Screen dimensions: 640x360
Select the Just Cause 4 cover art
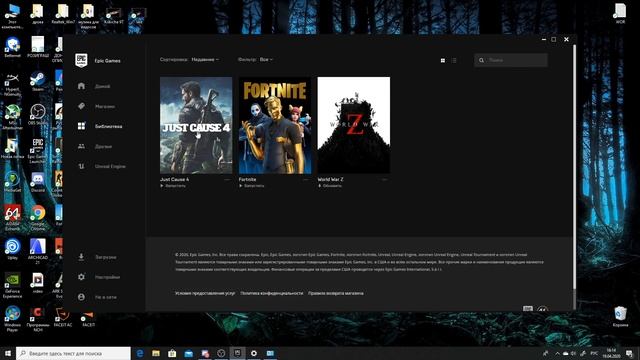click(x=196, y=125)
